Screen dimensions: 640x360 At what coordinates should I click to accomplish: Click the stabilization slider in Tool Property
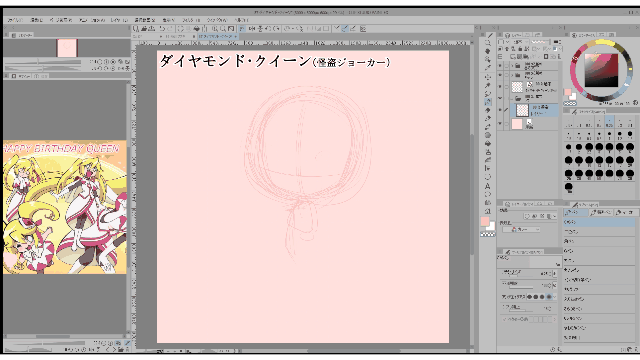coord(521,310)
